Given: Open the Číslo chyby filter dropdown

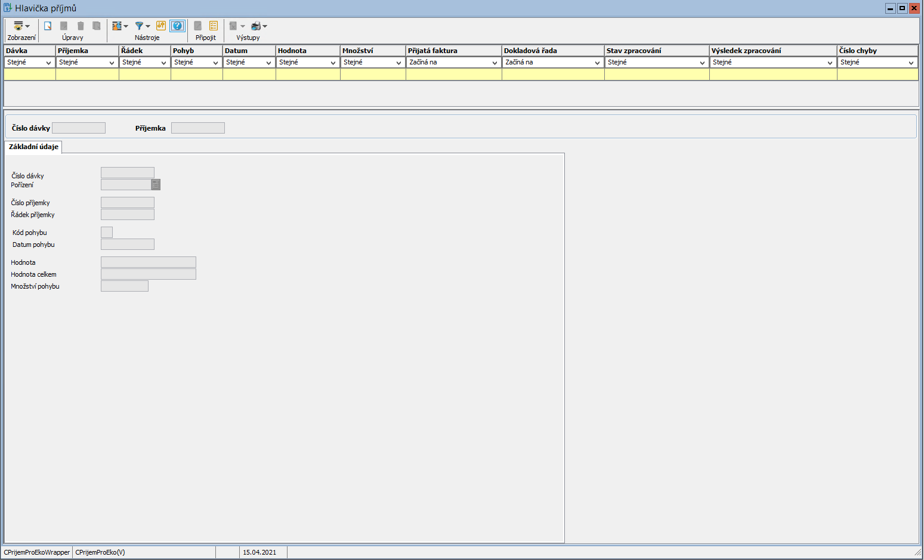Looking at the screenshot, I should (911, 63).
